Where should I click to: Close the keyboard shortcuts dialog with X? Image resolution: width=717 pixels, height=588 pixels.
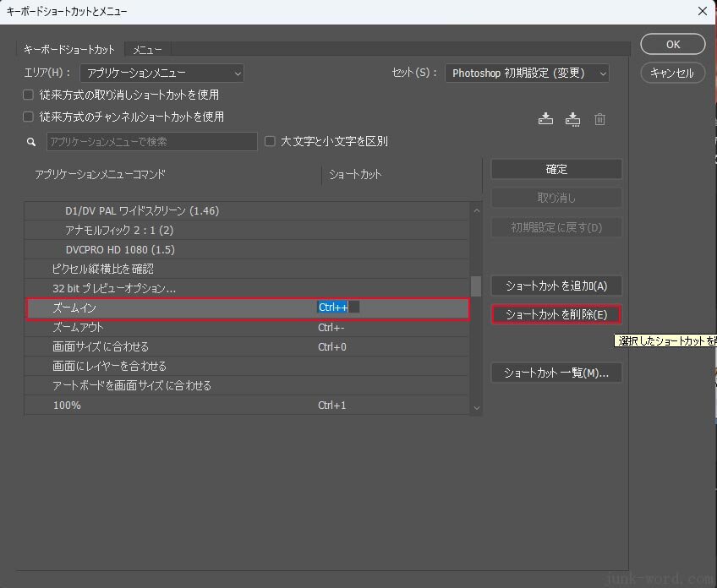coord(702,11)
